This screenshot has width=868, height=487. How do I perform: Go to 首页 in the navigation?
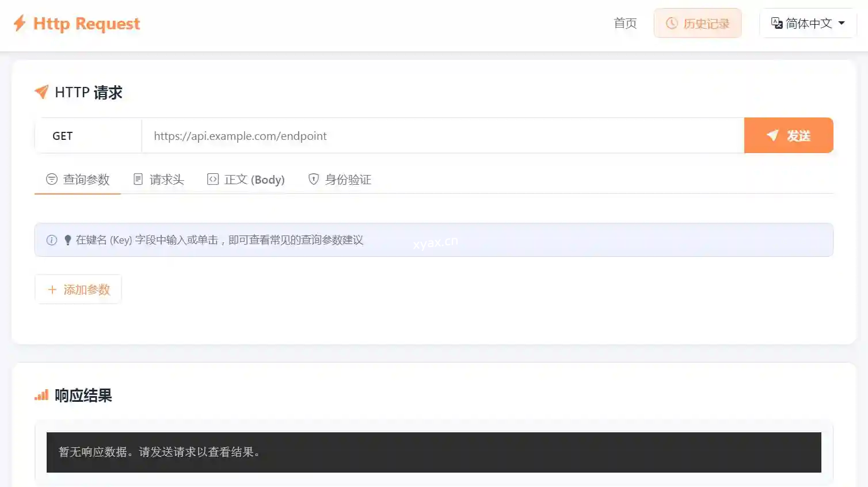[x=625, y=24]
